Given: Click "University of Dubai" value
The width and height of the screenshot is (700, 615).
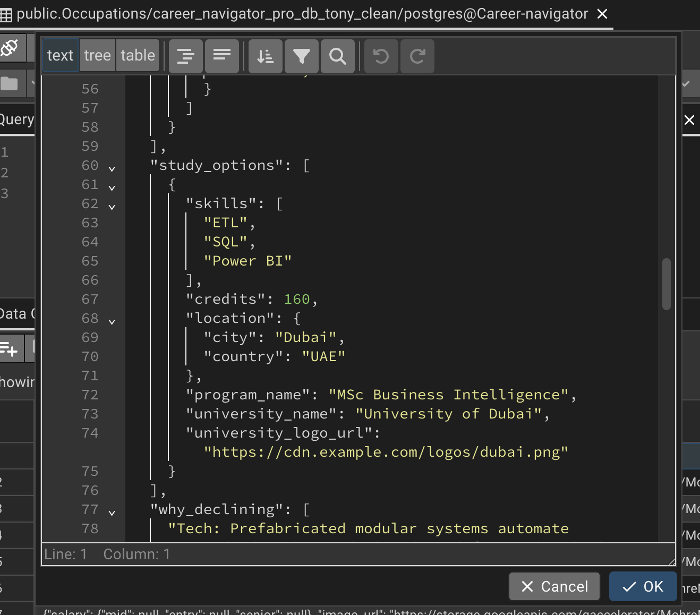Looking at the screenshot, I should point(449,414).
